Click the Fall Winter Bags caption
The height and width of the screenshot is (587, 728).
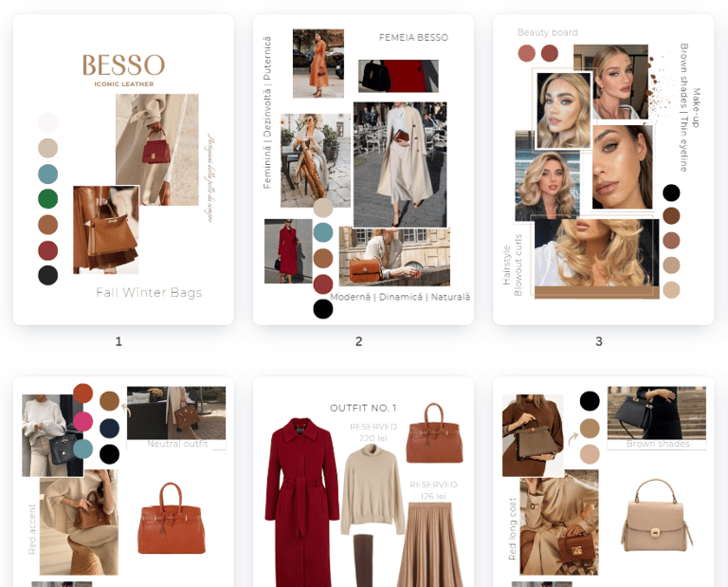149,292
